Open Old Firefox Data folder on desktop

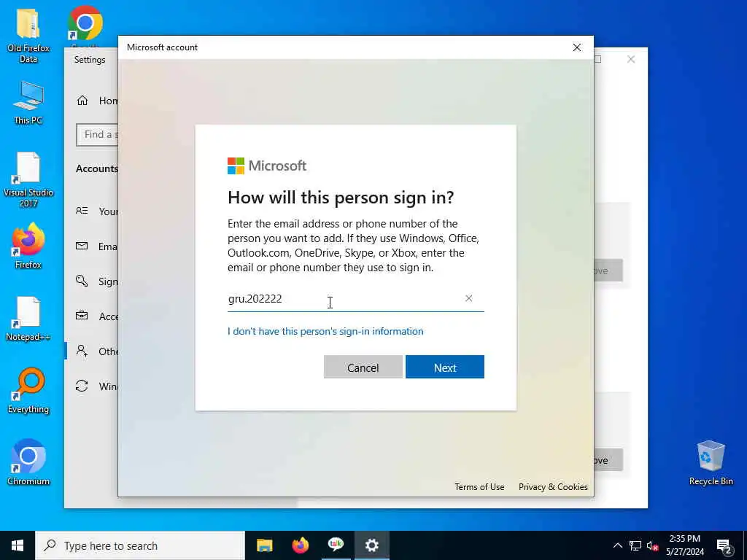(28, 36)
